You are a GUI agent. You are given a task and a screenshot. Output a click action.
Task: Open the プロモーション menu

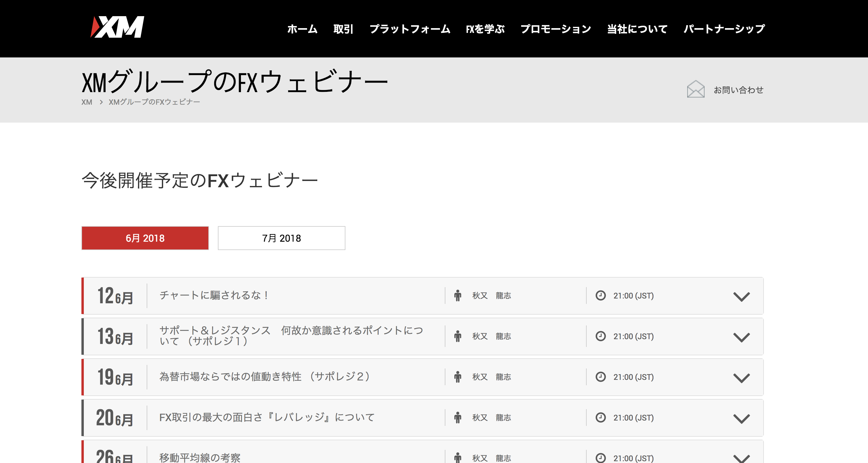point(556,29)
